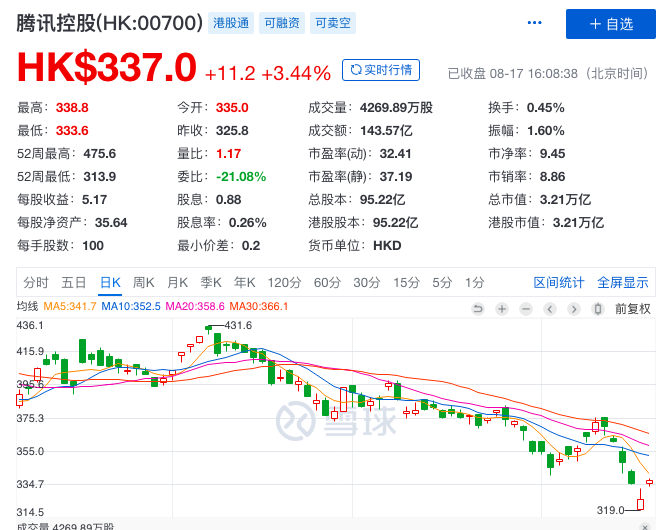Click the 431.6 high marker on chart
Screen dimensions: 671x530
(x=238, y=326)
